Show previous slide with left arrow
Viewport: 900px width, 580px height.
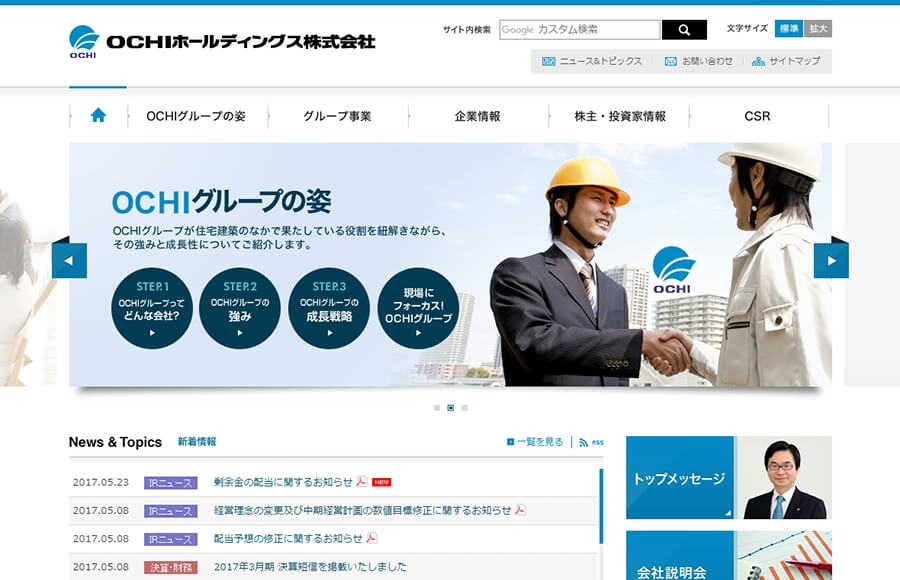(69, 260)
